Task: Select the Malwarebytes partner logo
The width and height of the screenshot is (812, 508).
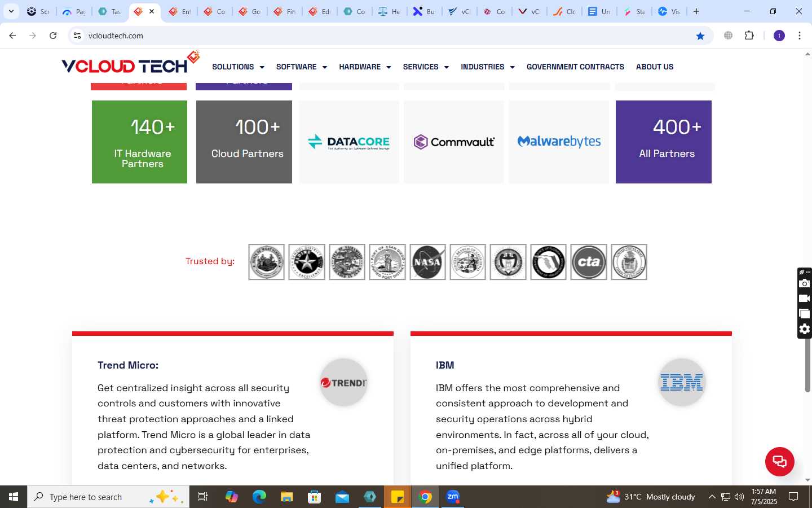Action: tap(559, 142)
